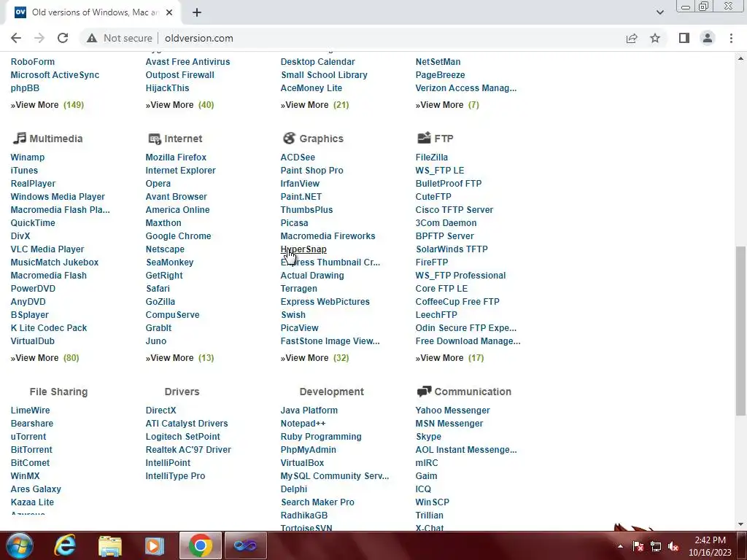Open File Explorer from the taskbar
Image resolution: width=747 pixels, height=560 pixels.
pyautogui.click(x=110, y=546)
